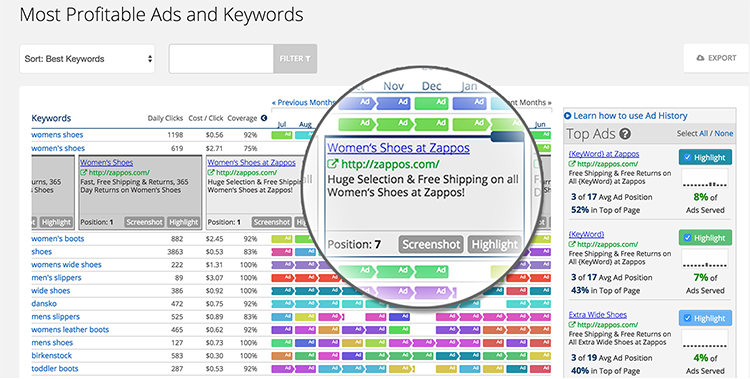Open the FILTER dropdown button
Viewport: 750px width, 379px height.
[x=295, y=59]
